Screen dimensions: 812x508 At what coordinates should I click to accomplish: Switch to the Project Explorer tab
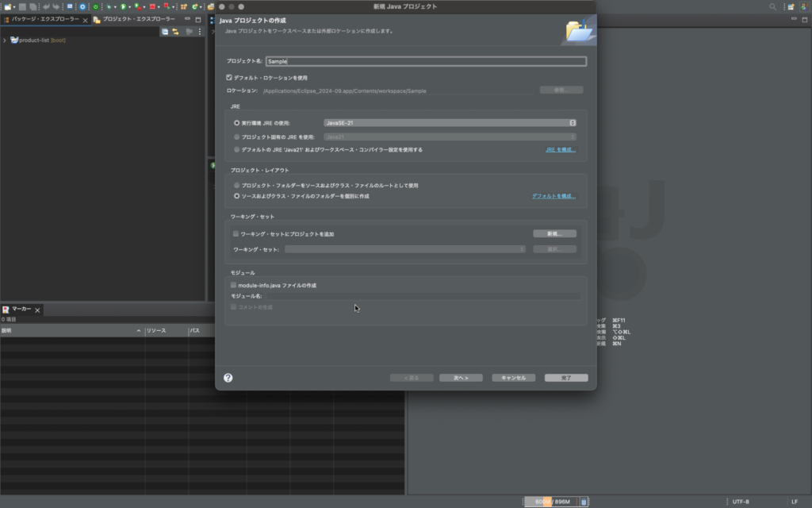point(136,19)
